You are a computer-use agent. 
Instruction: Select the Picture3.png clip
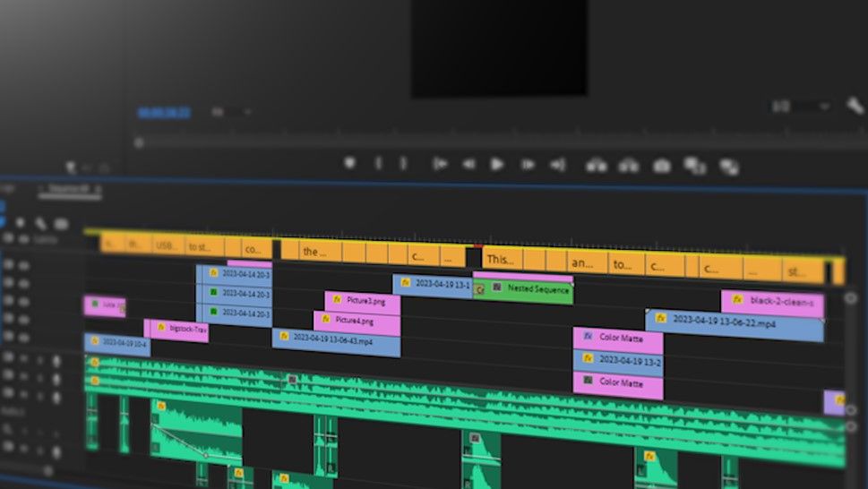pyautogui.click(x=363, y=302)
